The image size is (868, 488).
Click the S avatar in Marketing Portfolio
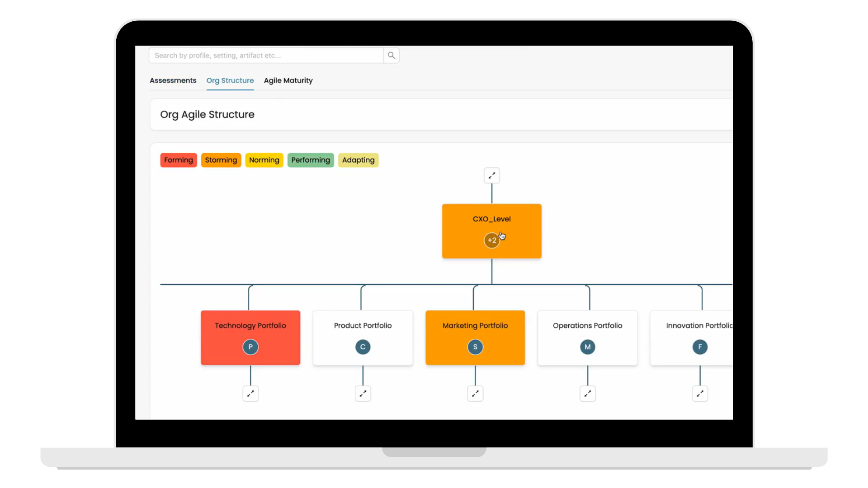475,347
